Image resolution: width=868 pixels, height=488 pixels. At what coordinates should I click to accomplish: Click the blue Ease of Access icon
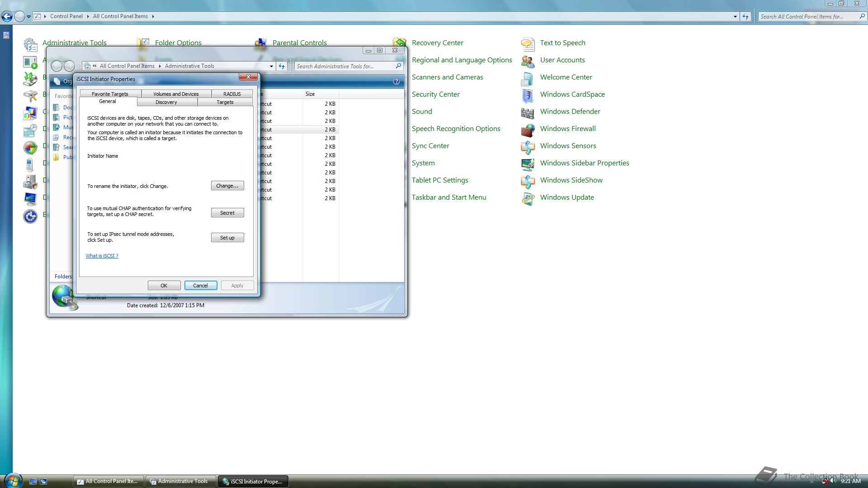30,216
